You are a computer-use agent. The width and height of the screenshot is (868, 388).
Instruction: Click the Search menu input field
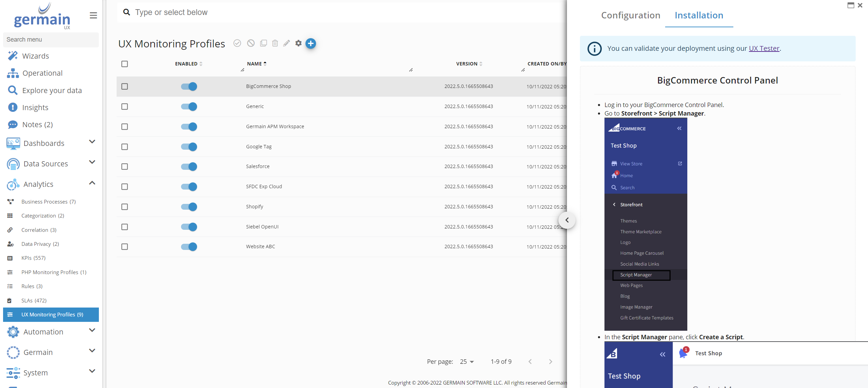click(x=51, y=40)
